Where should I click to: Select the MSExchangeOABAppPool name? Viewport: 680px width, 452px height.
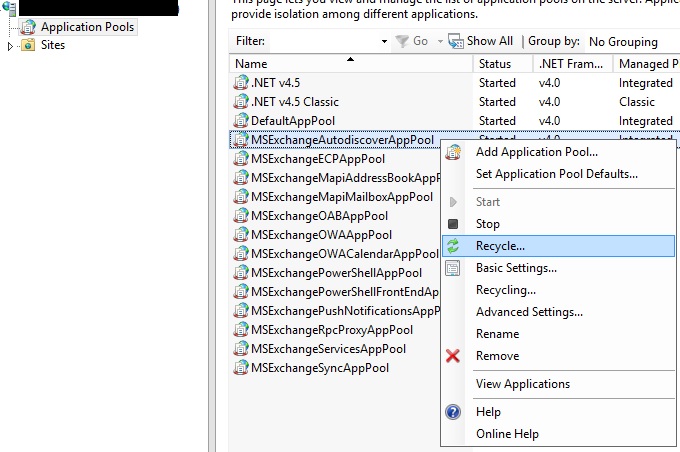(x=319, y=216)
